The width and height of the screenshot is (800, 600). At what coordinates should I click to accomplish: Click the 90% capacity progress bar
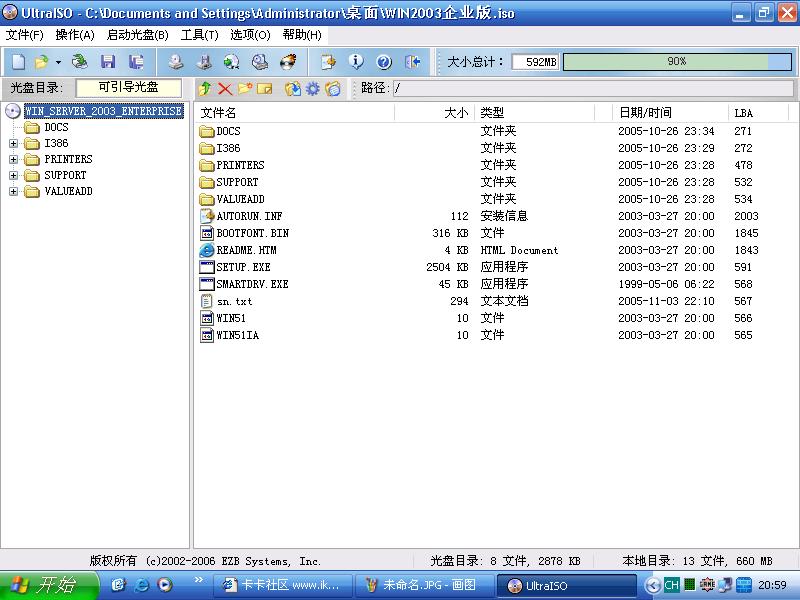677,62
